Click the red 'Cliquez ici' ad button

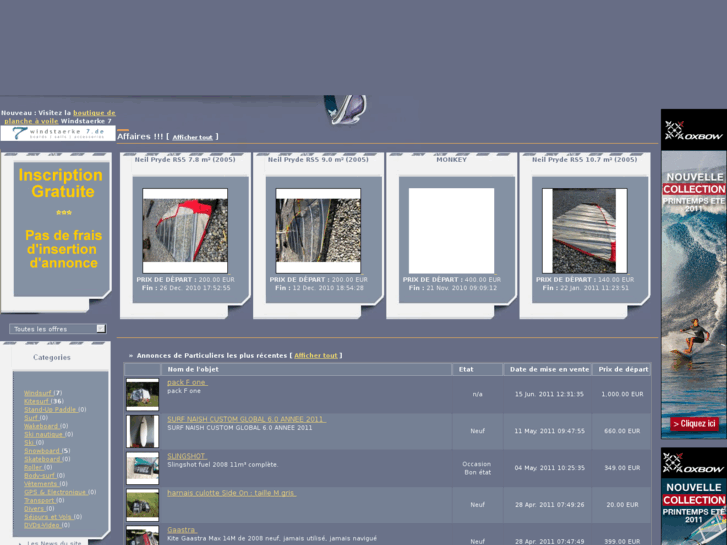(x=694, y=424)
